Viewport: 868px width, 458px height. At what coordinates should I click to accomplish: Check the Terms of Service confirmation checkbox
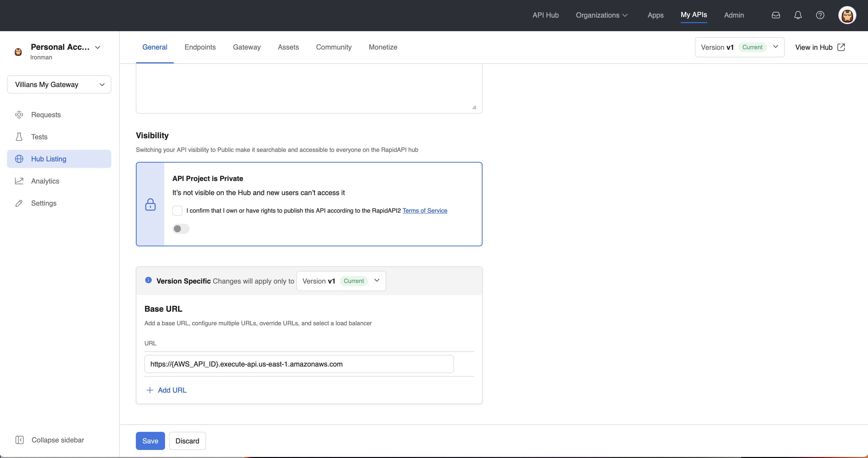click(x=177, y=210)
